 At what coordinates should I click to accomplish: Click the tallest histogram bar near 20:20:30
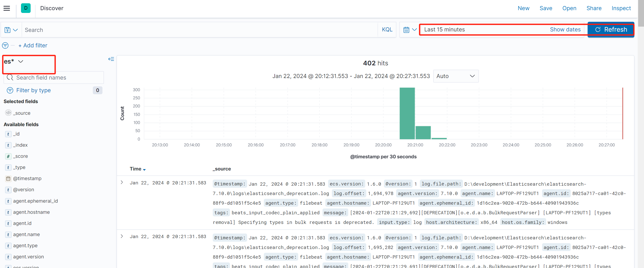click(407, 113)
